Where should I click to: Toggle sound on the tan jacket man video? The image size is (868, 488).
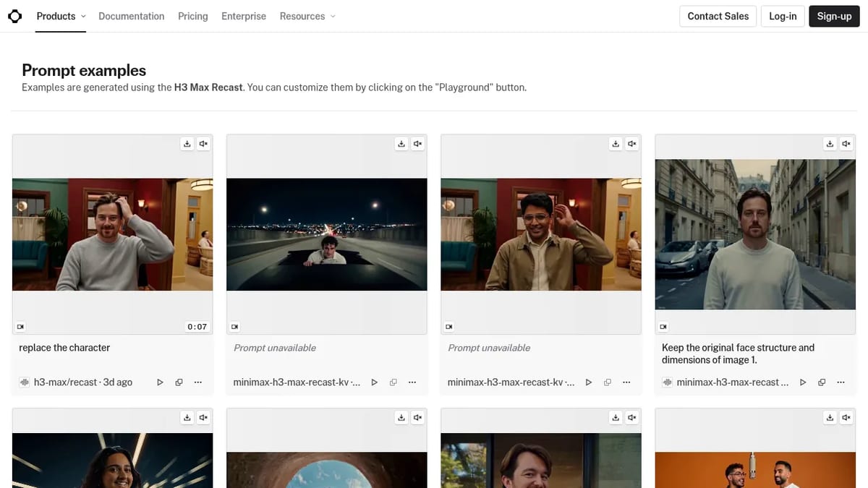[x=632, y=144]
